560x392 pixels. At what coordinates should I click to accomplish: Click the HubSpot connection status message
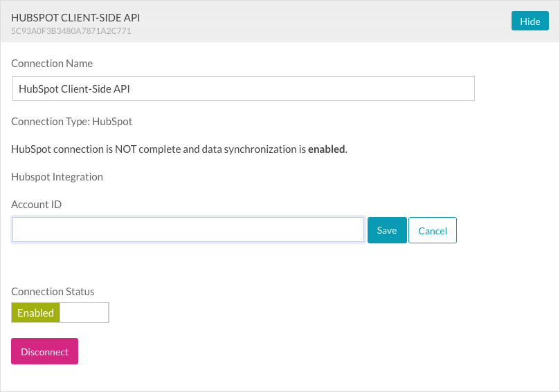tap(179, 149)
